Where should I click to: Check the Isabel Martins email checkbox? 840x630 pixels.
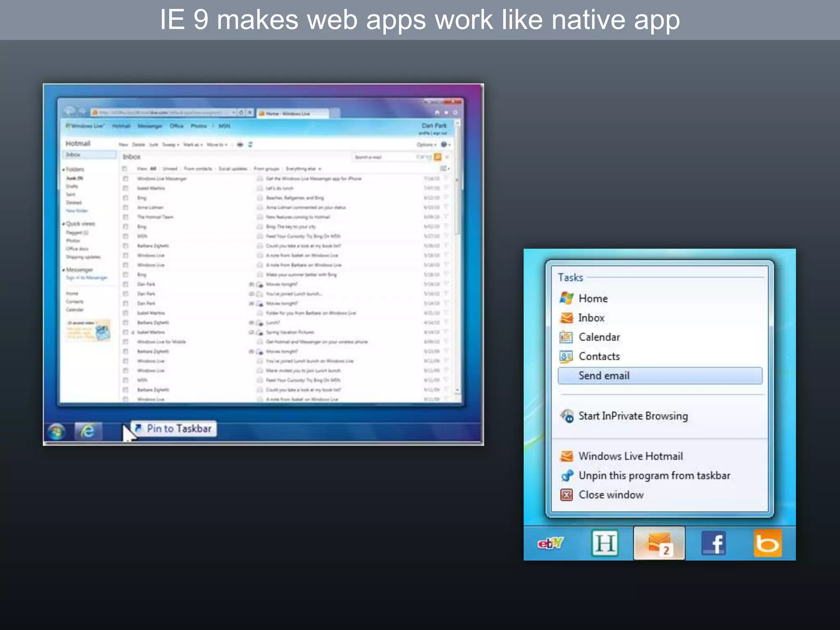[126, 188]
